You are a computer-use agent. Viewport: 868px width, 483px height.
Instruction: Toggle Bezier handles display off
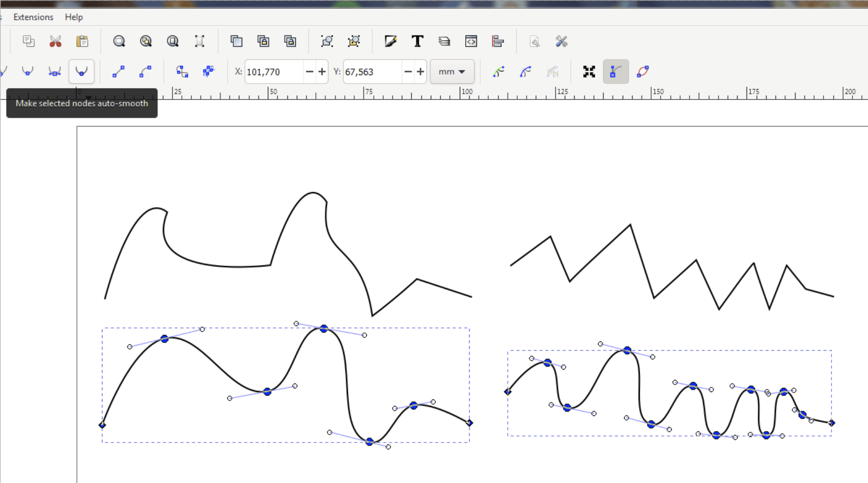pos(616,71)
